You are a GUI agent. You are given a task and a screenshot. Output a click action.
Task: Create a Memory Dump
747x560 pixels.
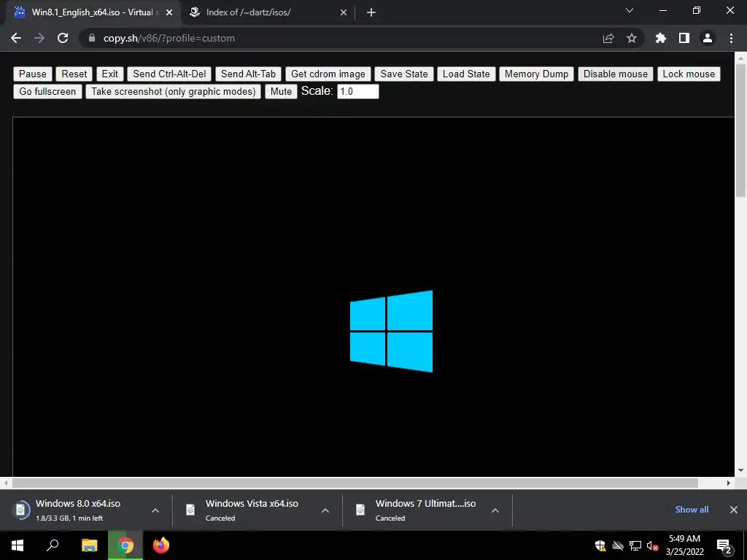tap(536, 74)
